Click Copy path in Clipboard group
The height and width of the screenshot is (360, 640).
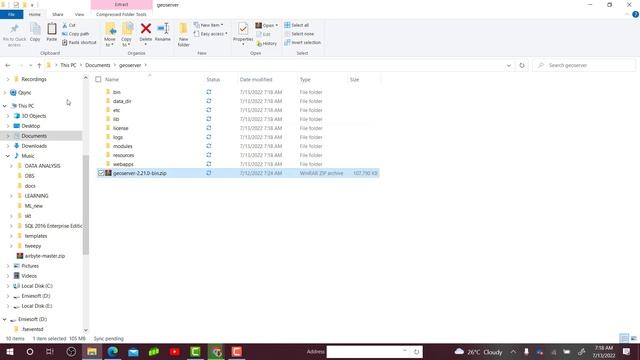(76, 34)
